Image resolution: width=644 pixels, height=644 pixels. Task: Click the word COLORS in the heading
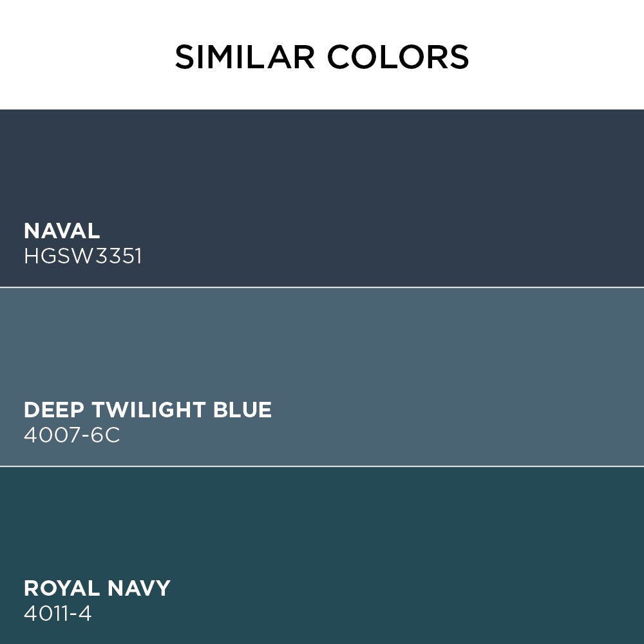[398, 57]
